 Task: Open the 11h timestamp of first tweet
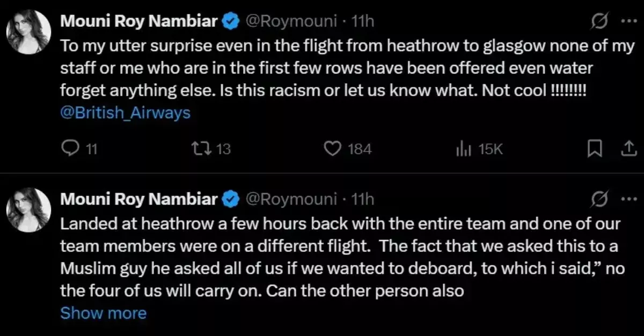[x=362, y=21]
